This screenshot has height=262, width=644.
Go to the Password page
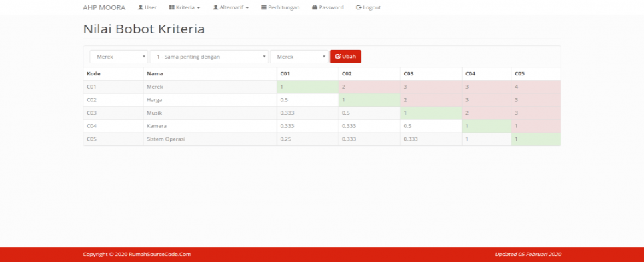coord(328,7)
